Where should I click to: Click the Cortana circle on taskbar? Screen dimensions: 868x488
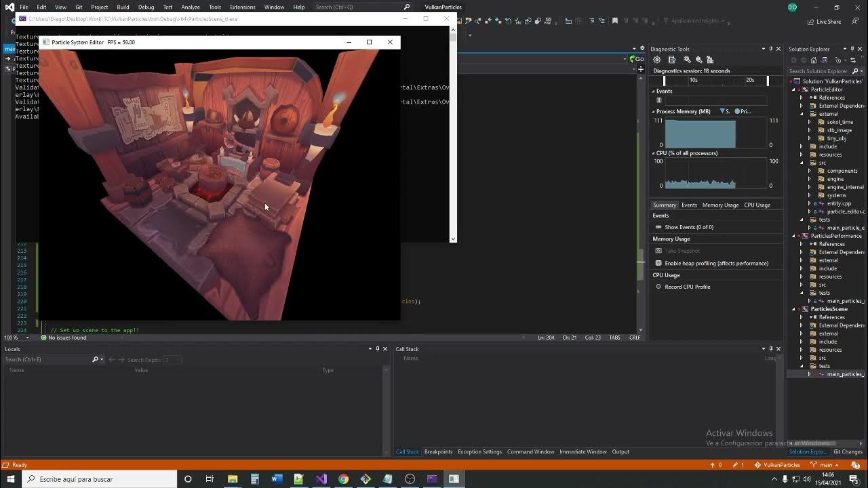pos(188,479)
